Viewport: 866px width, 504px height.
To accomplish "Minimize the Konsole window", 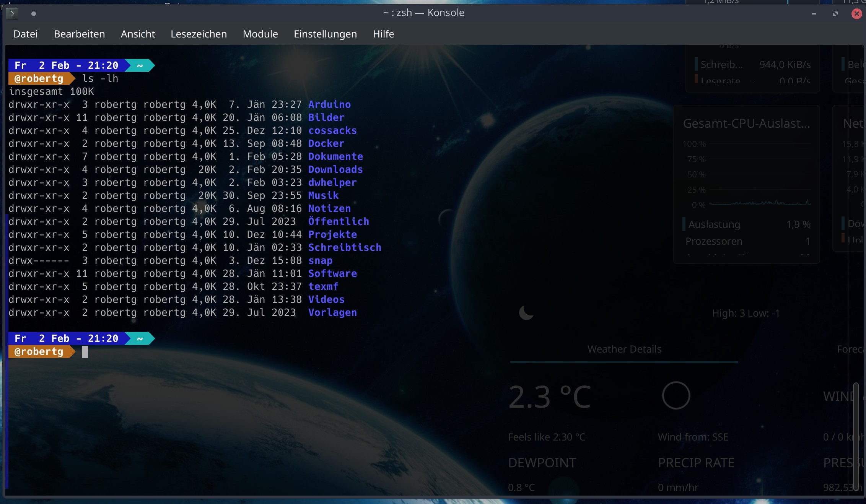I will [814, 14].
